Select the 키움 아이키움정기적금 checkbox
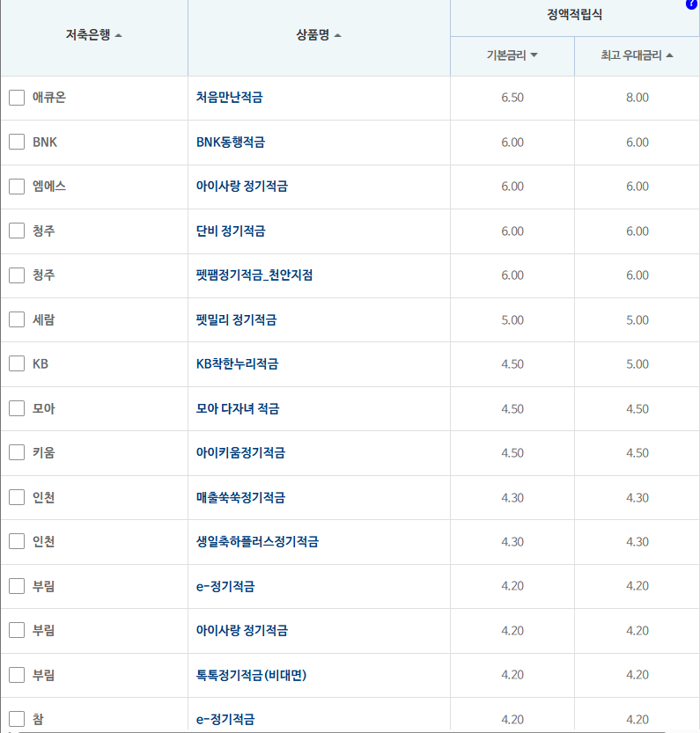Image resolution: width=700 pixels, height=733 pixels. [x=17, y=452]
